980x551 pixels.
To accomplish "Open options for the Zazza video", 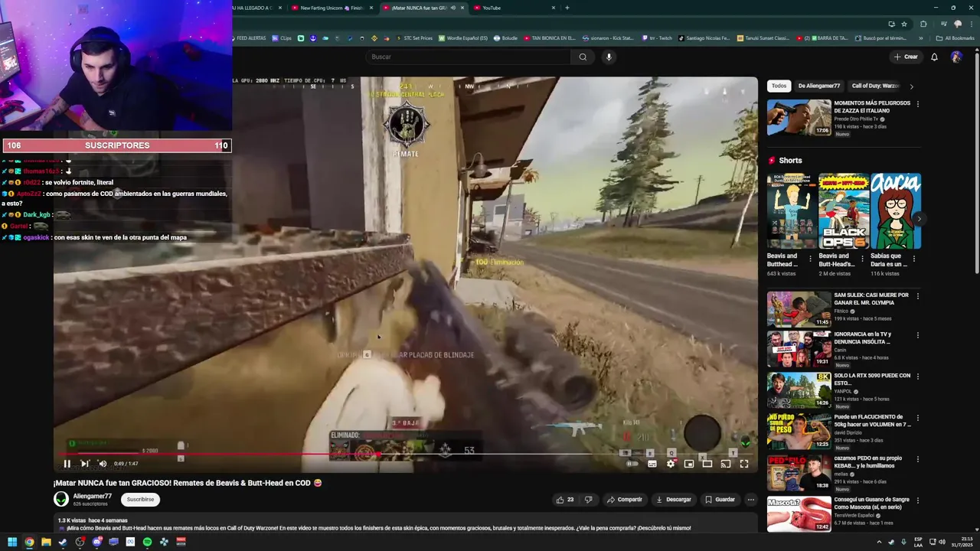I will [918, 104].
